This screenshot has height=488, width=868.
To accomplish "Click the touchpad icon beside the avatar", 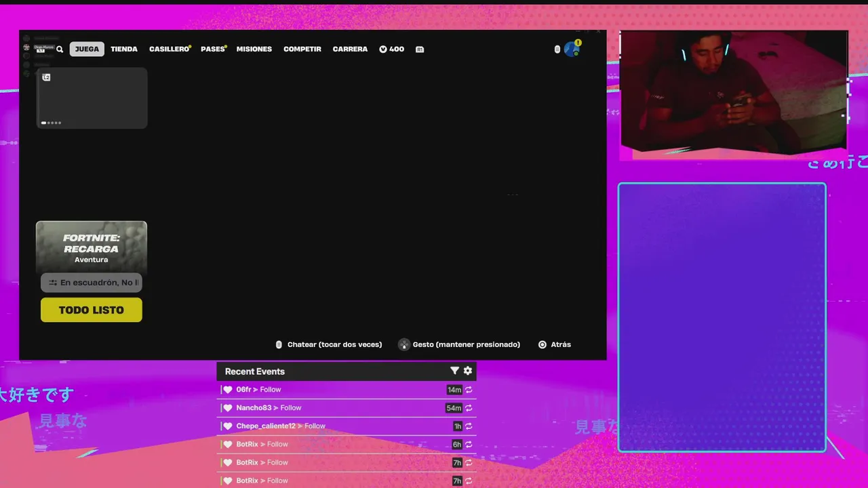I will click(x=557, y=49).
